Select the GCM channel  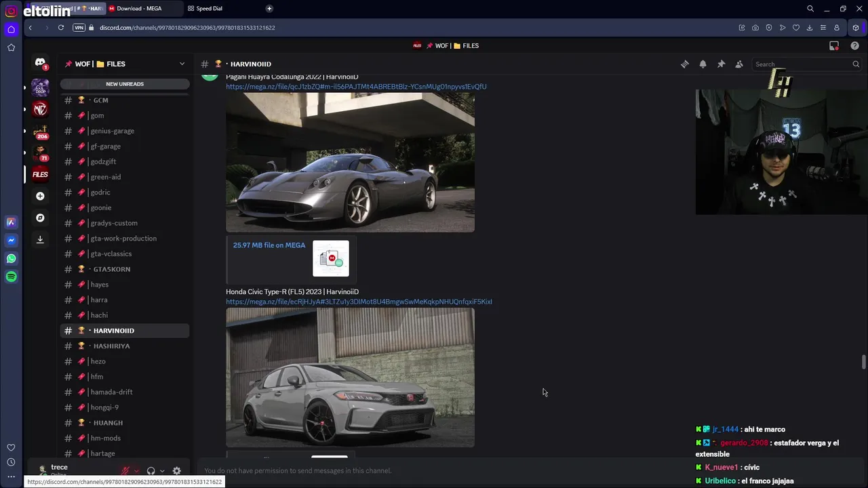(x=125, y=100)
